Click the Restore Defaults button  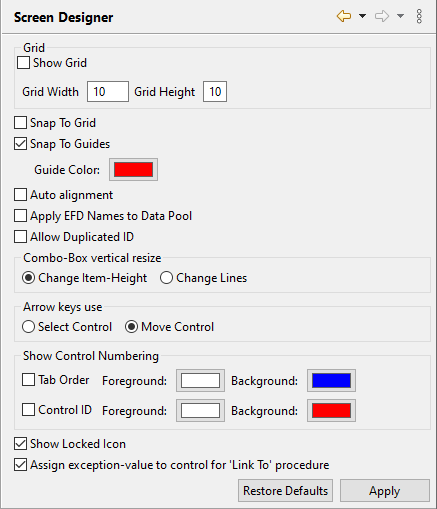(x=285, y=491)
